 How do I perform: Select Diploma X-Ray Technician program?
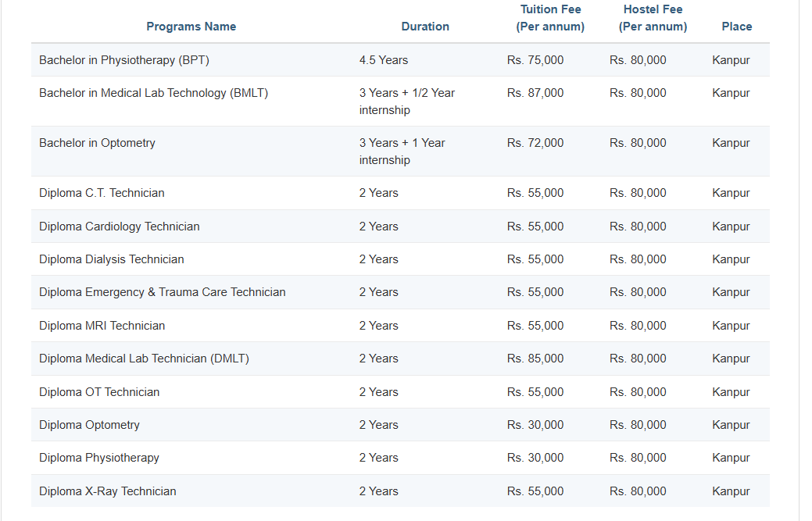point(108,491)
